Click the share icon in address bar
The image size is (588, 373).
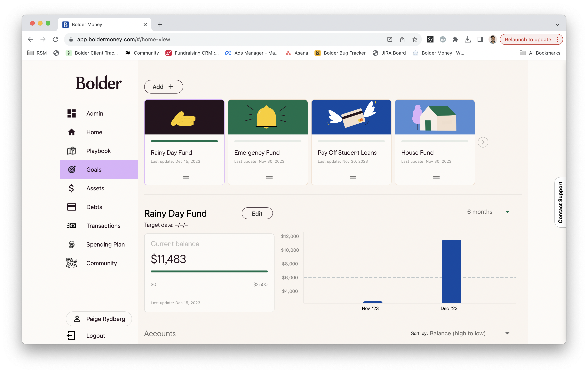click(402, 39)
